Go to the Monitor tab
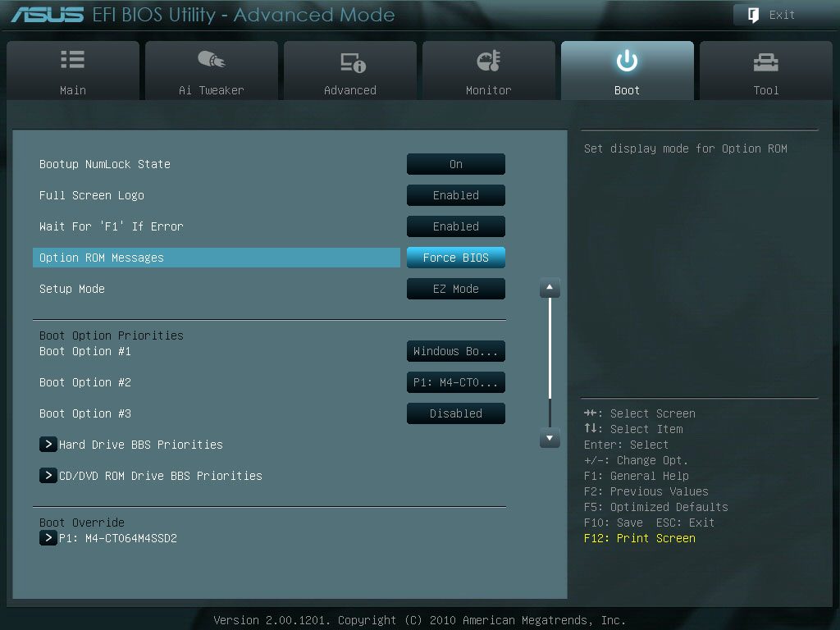840x630 pixels. [489, 71]
